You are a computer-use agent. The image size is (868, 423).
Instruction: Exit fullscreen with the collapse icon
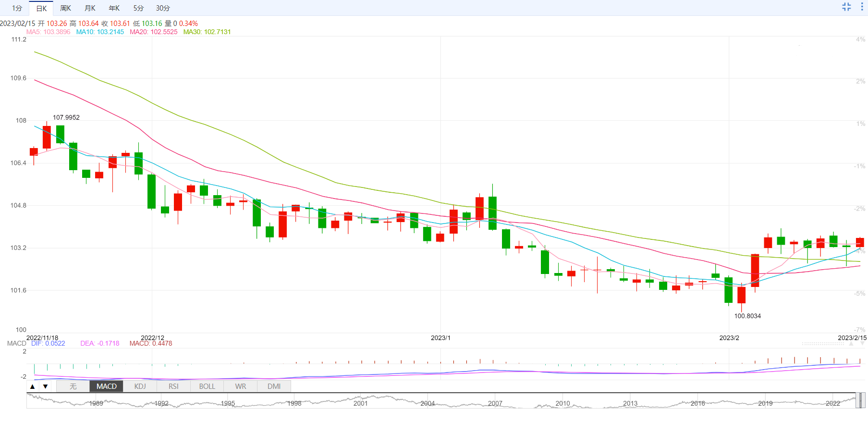(846, 7)
